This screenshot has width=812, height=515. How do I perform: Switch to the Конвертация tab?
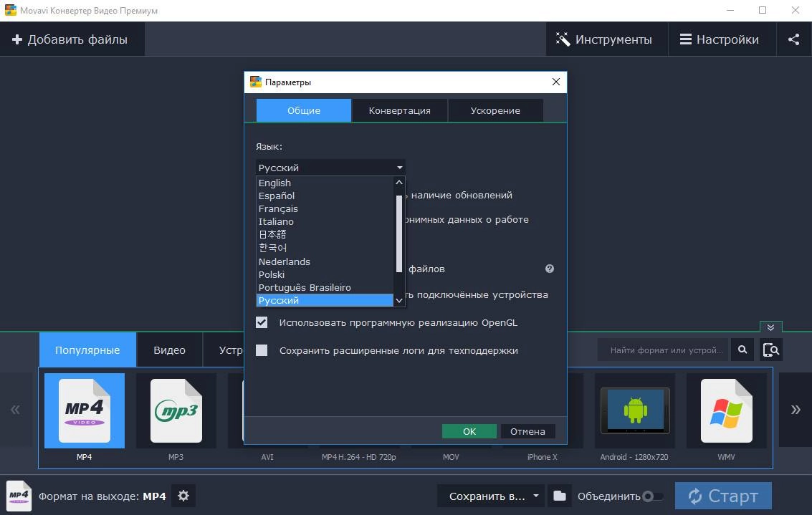[399, 111]
